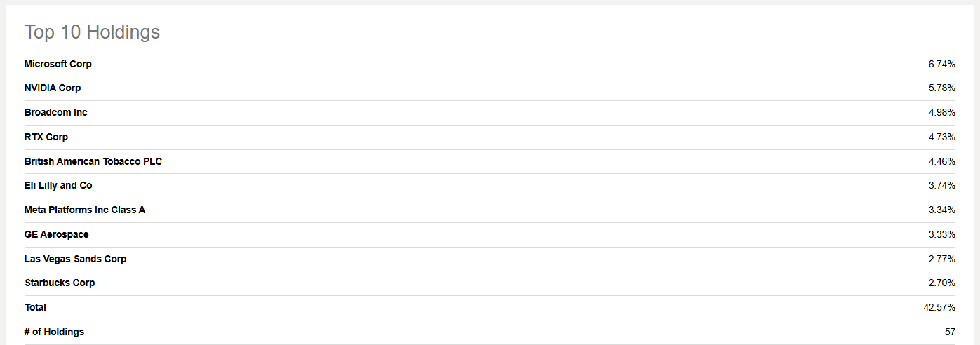This screenshot has height=345, width=980.
Task: Click NVIDIA's 5.78% weight value
Action: click(941, 88)
